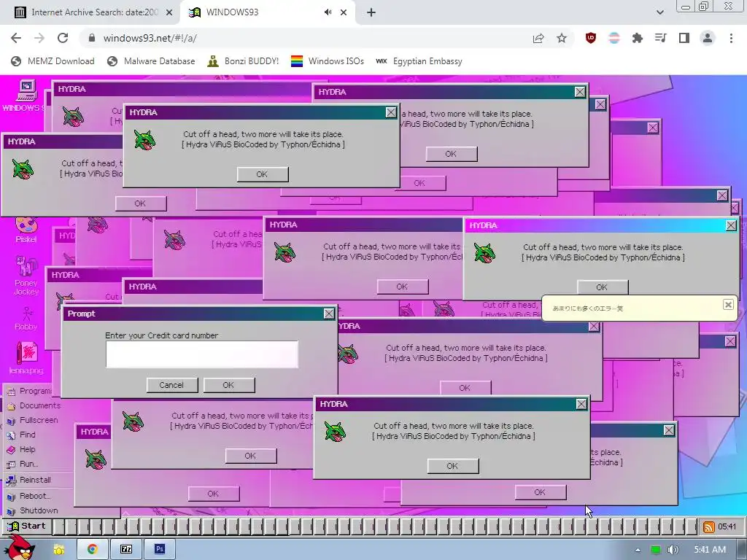Open the lenna.png desktop file icon
The height and width of the screenshot is (560, 747).
click(26, 358)
